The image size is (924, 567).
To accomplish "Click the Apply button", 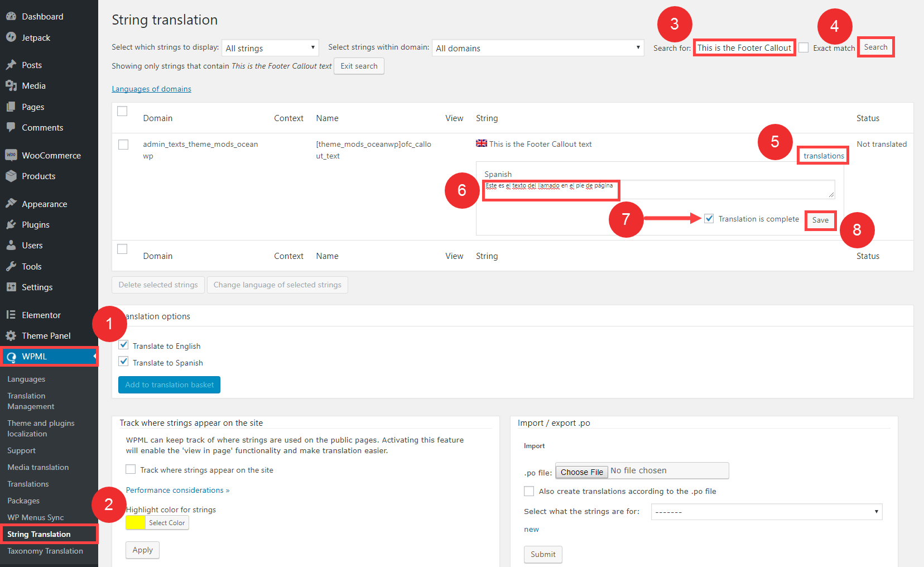I will pyautogui.click(x=142, y=550).
